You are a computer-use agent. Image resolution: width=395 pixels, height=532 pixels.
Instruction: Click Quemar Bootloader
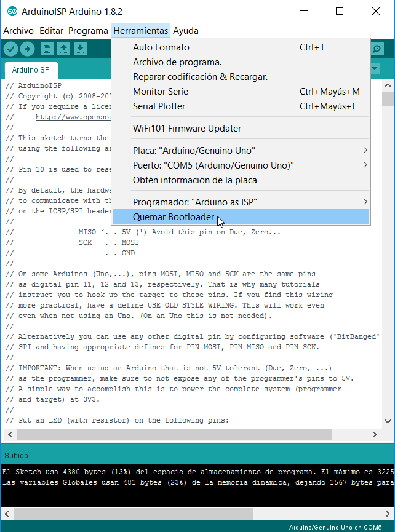[241, 217]
